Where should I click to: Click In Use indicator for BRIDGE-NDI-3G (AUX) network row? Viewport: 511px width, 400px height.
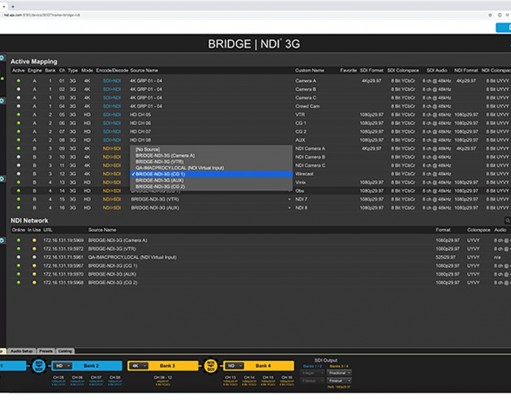[34, 274]
